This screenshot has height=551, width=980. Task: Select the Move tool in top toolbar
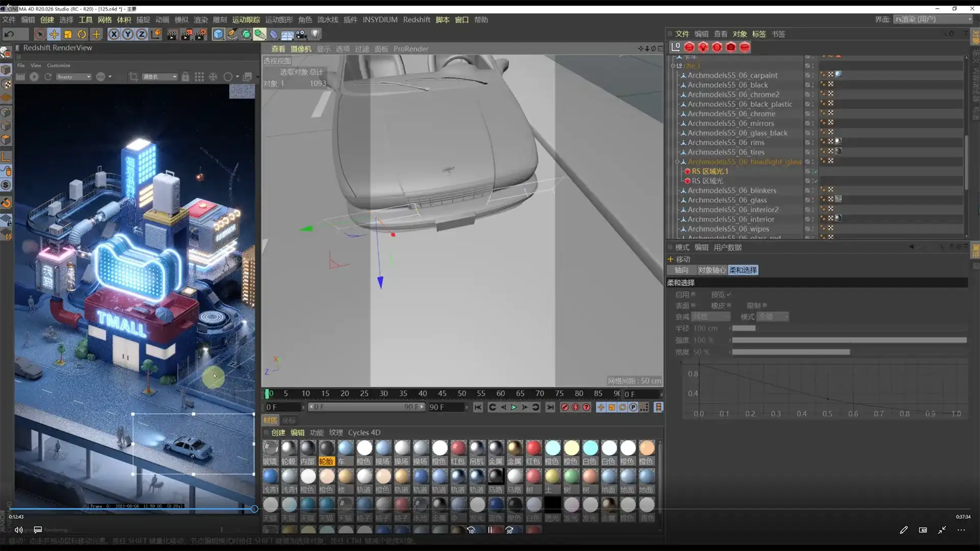point(54,34)
